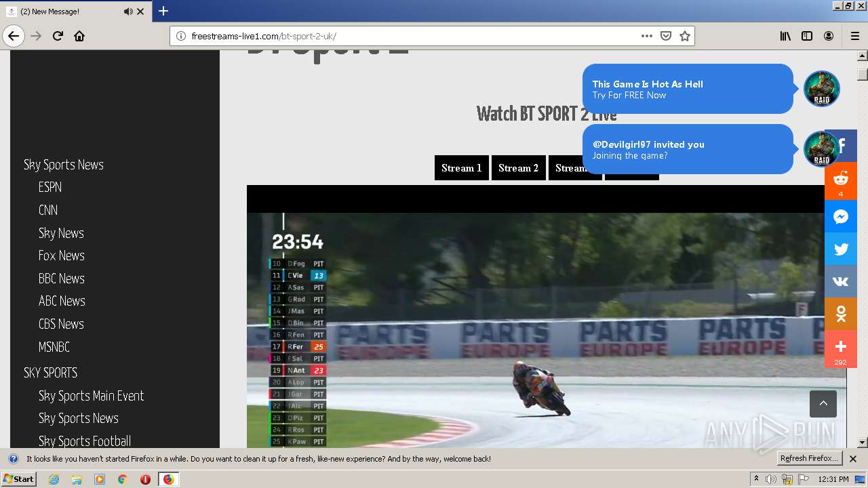Open a new browser tab
The image size is (868, 488).
(x=163, y=11)
